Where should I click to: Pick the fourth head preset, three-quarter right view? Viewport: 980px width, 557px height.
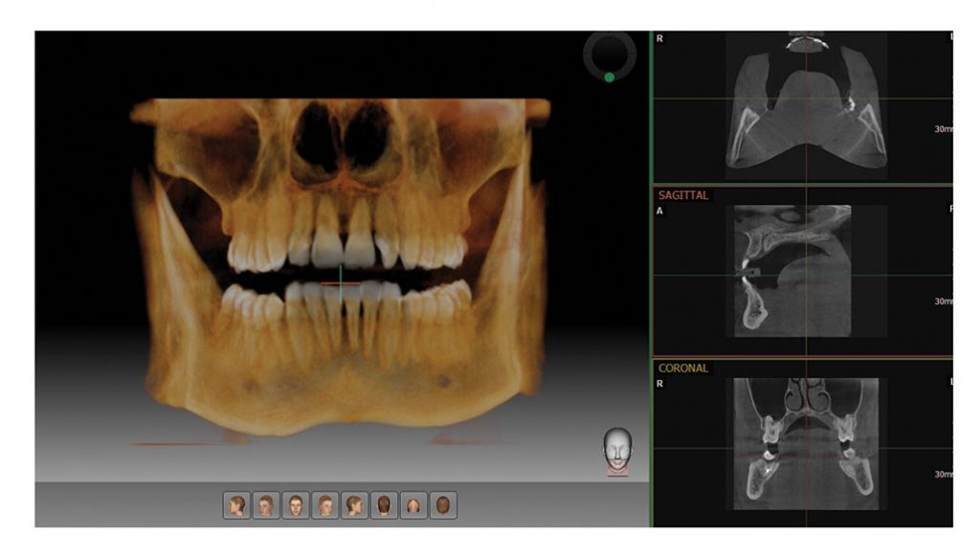click(325, 505)
